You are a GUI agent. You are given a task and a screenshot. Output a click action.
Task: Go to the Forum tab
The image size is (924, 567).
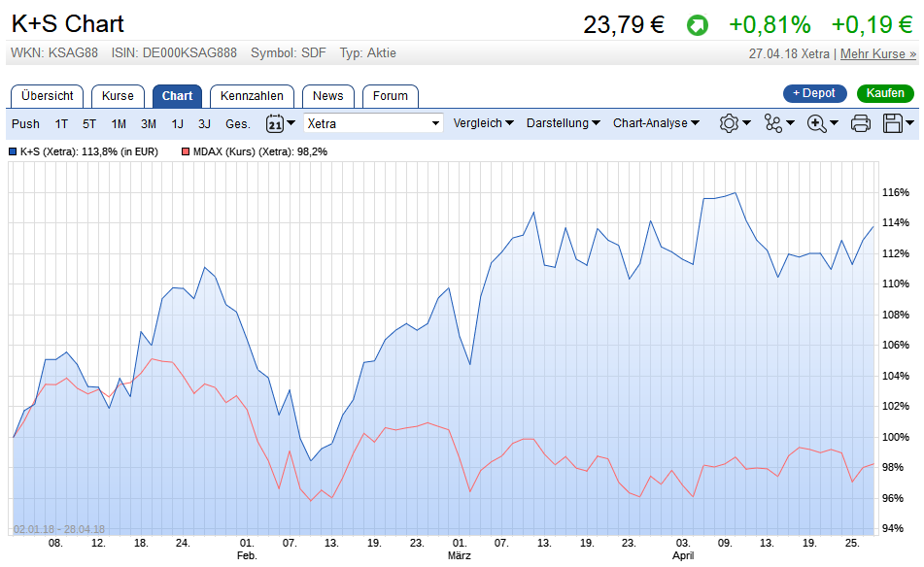(391, 96)
